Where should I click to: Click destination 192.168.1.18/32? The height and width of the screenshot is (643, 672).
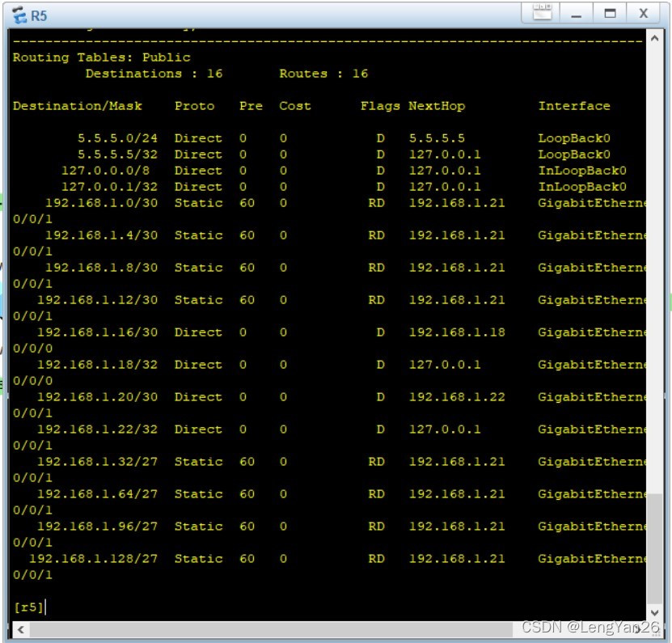click(x=97, y=365)
